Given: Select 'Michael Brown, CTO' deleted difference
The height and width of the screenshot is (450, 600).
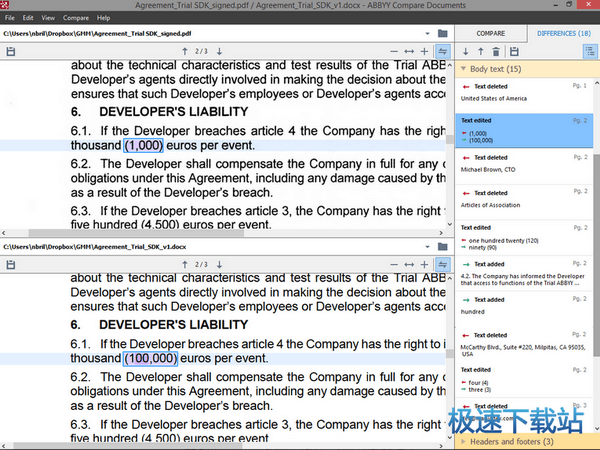Looking at the screenshot, I should (524, 166).
